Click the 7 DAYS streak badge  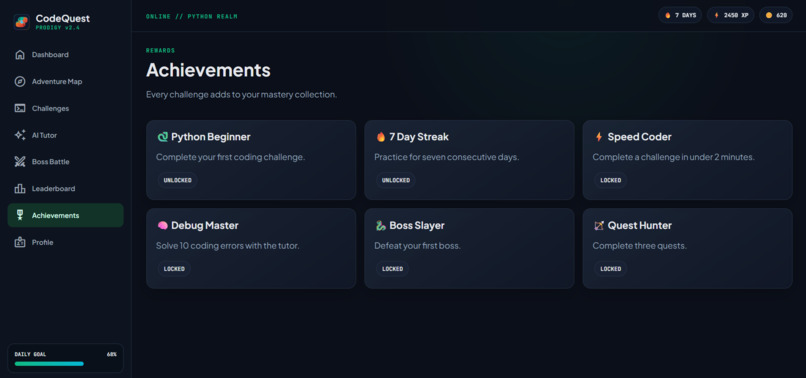click(680, 15)
